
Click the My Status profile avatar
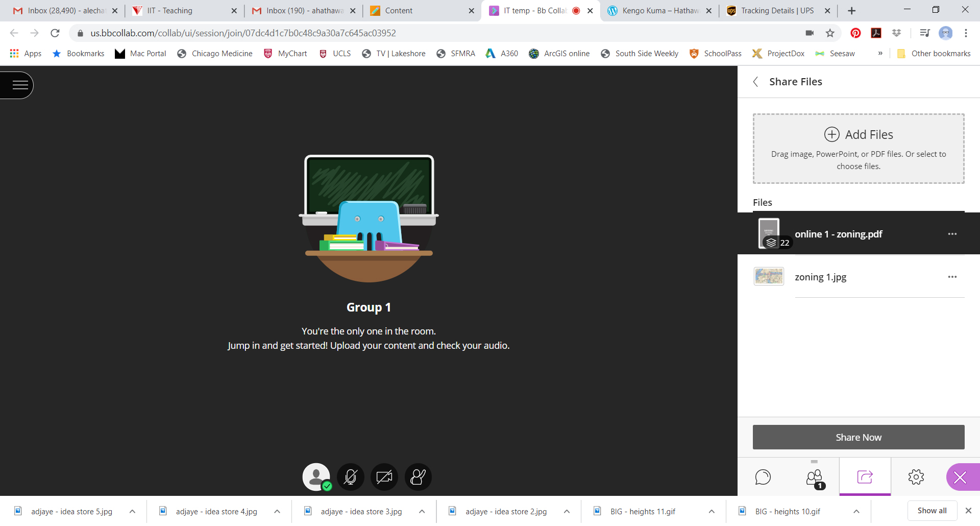coord(316,477)
